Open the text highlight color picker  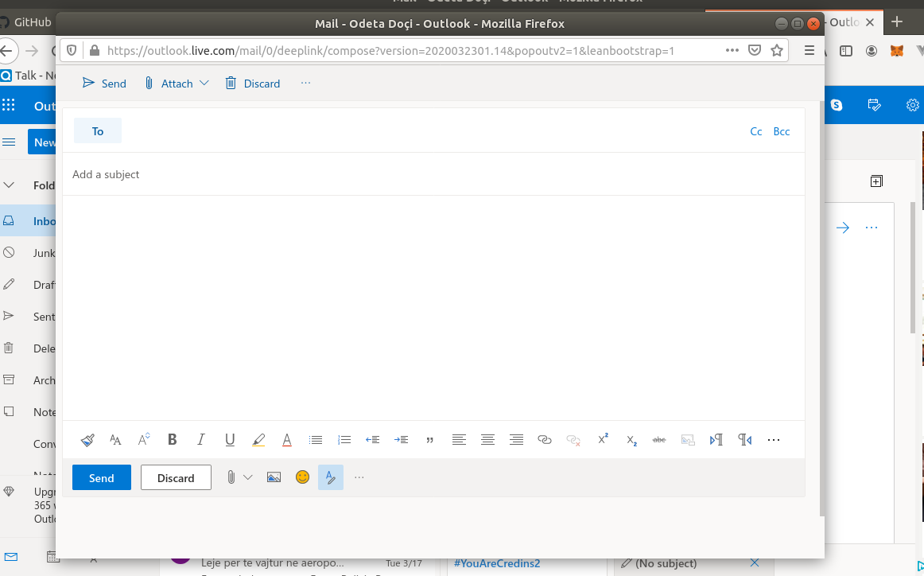tap(258, 440)
